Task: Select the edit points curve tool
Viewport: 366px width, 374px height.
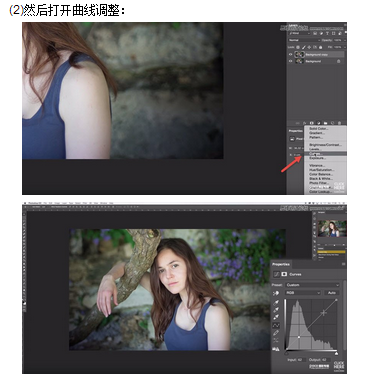Action: pyautogui.click(x=276, y=325)
